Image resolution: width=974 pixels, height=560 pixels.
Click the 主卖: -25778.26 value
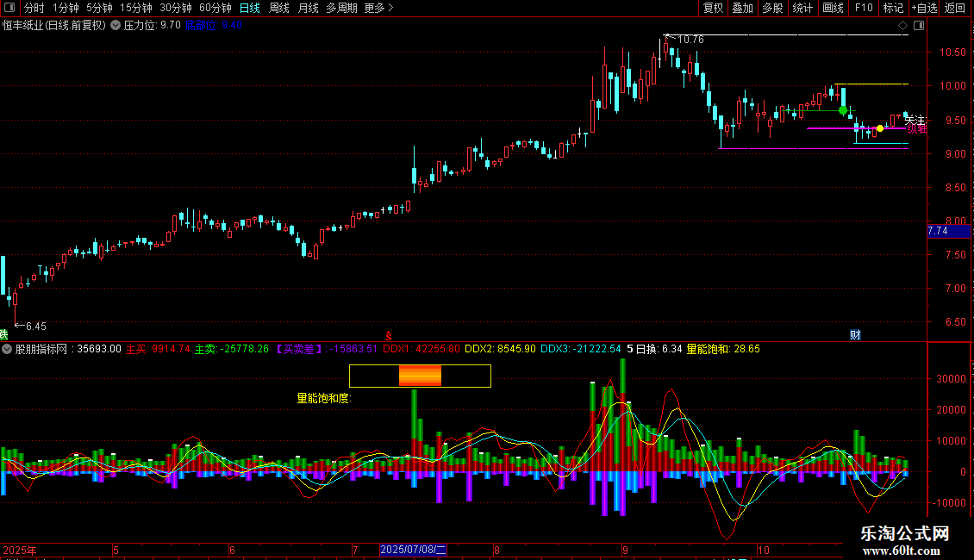click(232, 349)
